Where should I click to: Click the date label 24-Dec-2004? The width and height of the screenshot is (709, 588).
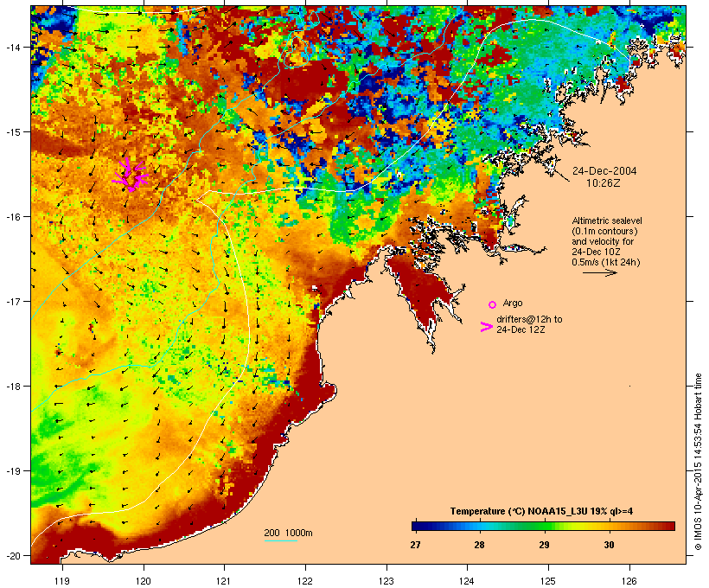pos(604,171)
